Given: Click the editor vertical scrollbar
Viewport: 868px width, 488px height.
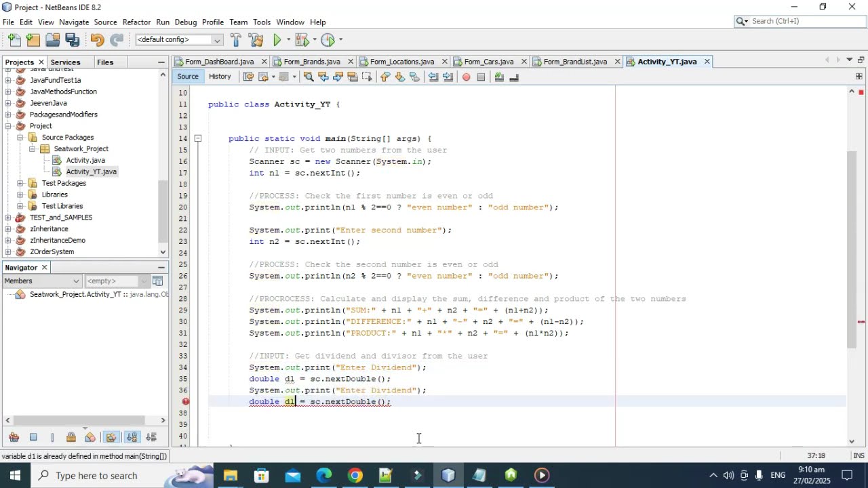Looking at the screenshot, I should click(x=852, y=250).
